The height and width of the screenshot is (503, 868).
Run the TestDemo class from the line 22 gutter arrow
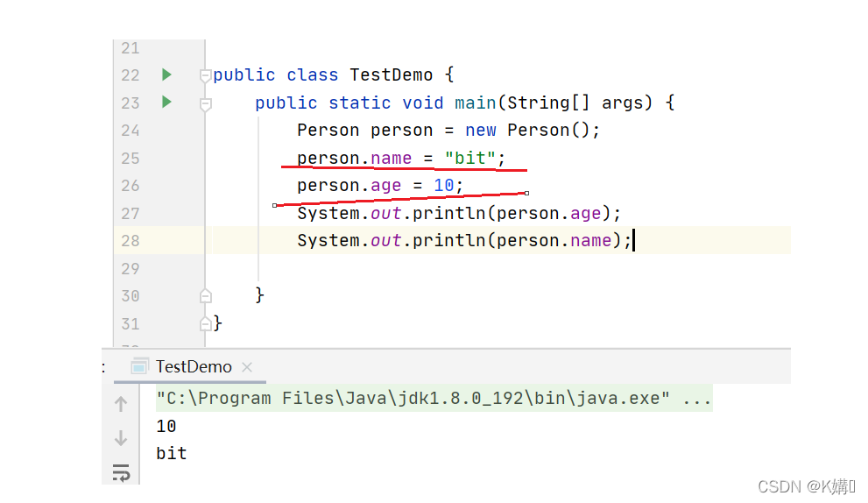pyautogui.click(x=166, y=74)
